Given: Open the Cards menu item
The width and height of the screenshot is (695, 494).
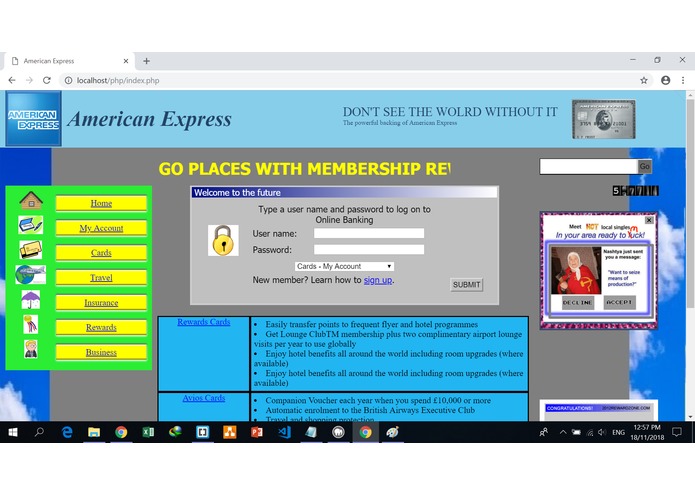Looking at the screenshot, I should pos(101,253).
